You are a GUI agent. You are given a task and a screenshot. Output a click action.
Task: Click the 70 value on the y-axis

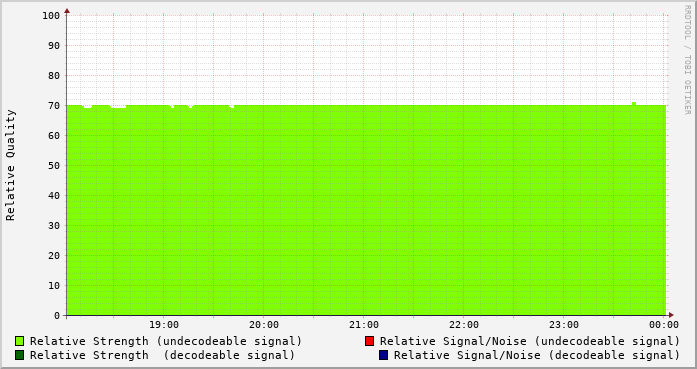tap(54, 106)
